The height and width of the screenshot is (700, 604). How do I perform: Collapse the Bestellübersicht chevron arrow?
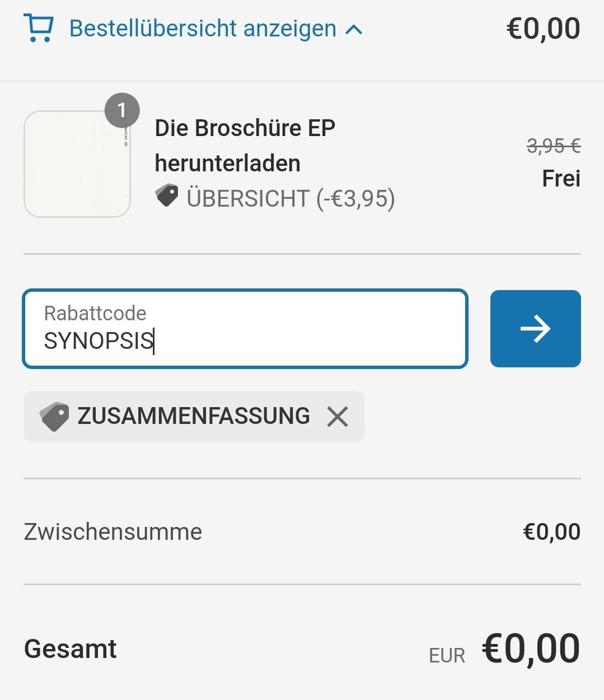pos(354,29)
